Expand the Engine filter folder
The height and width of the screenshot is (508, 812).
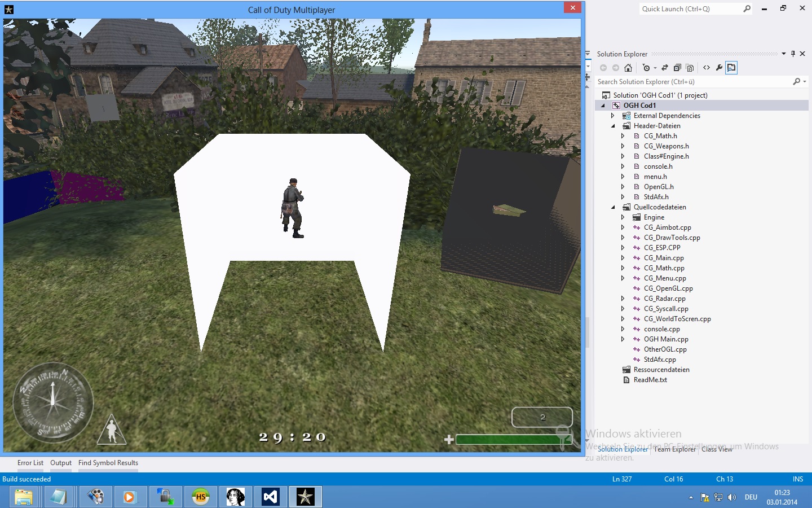coord(623,217)
